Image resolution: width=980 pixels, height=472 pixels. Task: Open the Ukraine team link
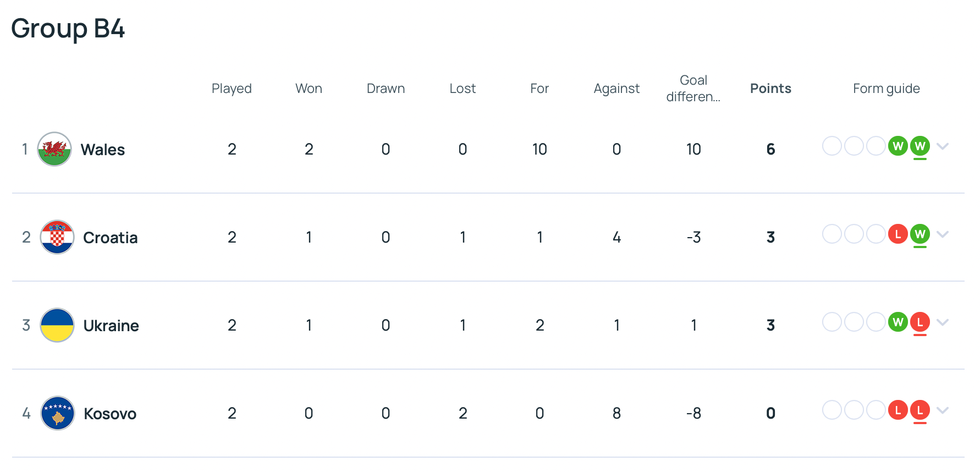click(111, 326)
